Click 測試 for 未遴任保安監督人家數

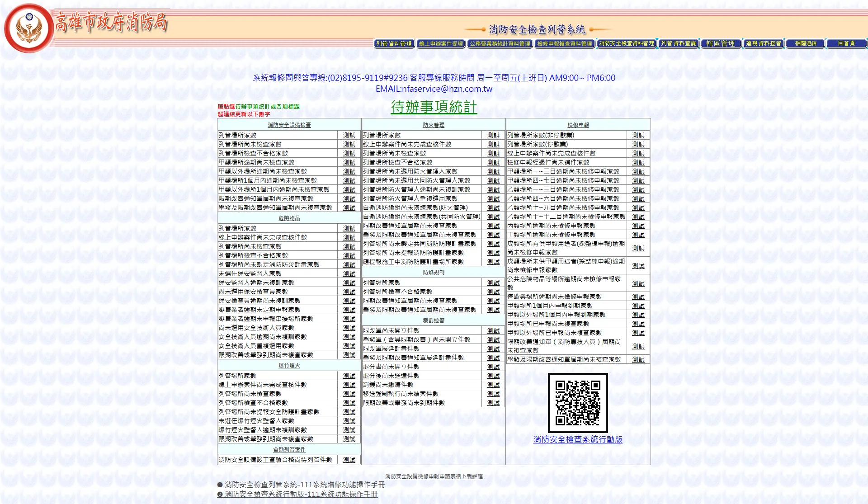(349, 273)
